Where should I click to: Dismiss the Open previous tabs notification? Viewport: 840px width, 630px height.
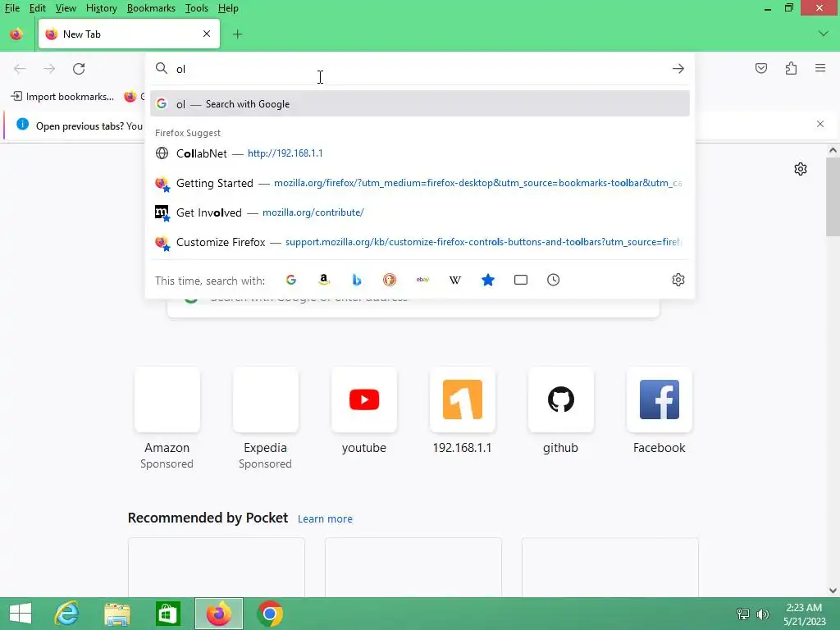820,124
